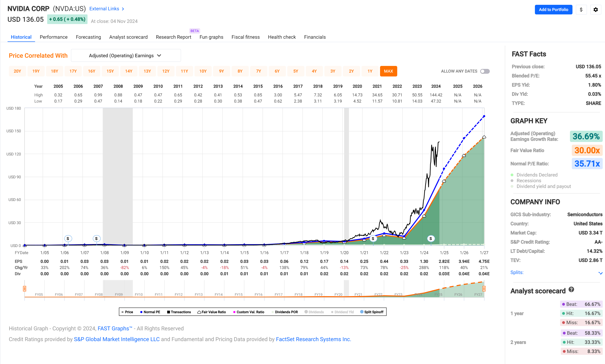
Task: Toggle Price series in chart legend
Action: (127, 312)
